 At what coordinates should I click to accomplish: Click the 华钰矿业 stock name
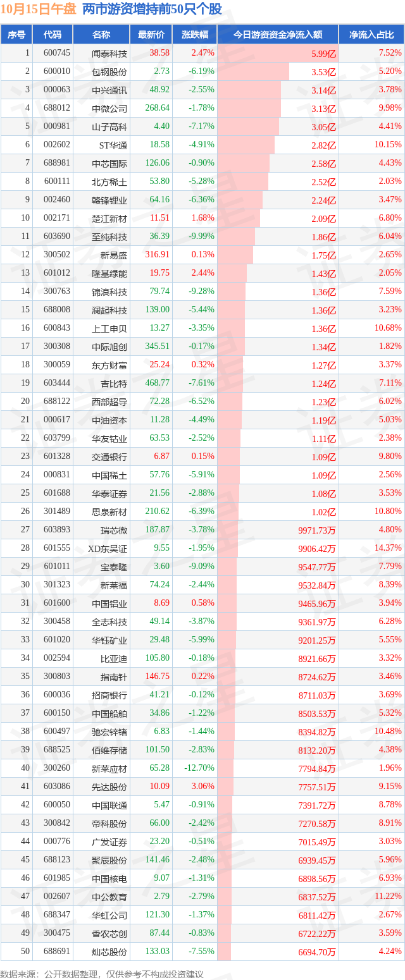point(109,640)
